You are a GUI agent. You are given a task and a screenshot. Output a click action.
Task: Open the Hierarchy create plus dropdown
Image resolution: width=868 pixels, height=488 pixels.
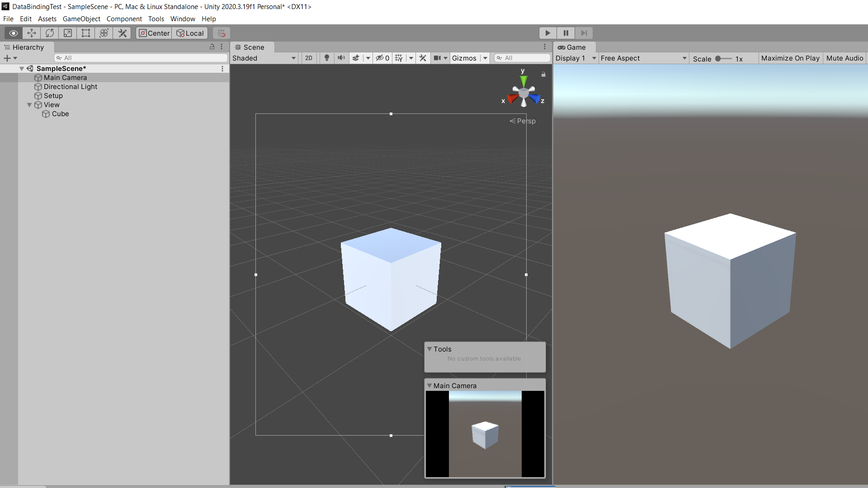click(x=10, y=58)
